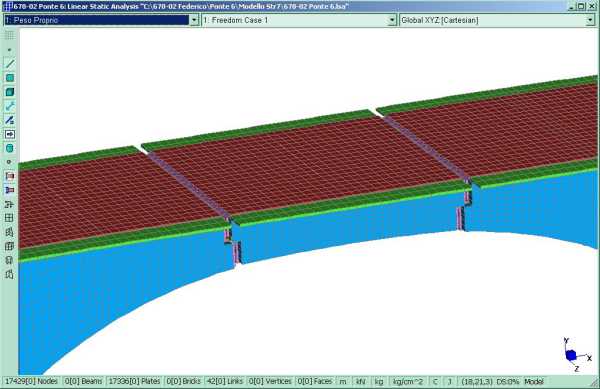The height and width of the screenshot is (389, 600).
Task: Toggle the Nodes entity panel in status bar
Action: [x=31, y=381]
